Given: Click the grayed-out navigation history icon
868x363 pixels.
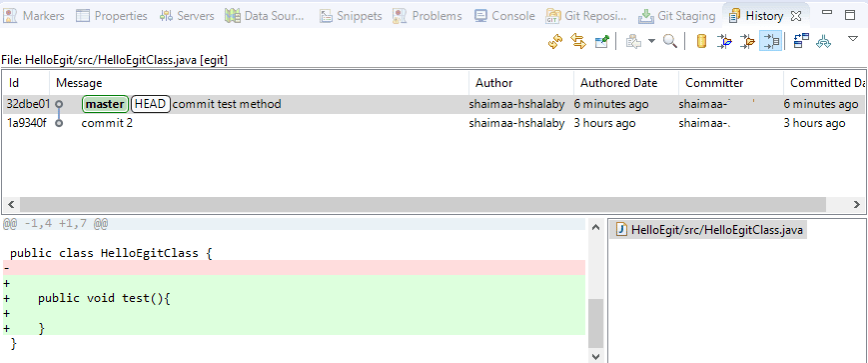Looking at the screenshot, I should (x=633, y=41).
